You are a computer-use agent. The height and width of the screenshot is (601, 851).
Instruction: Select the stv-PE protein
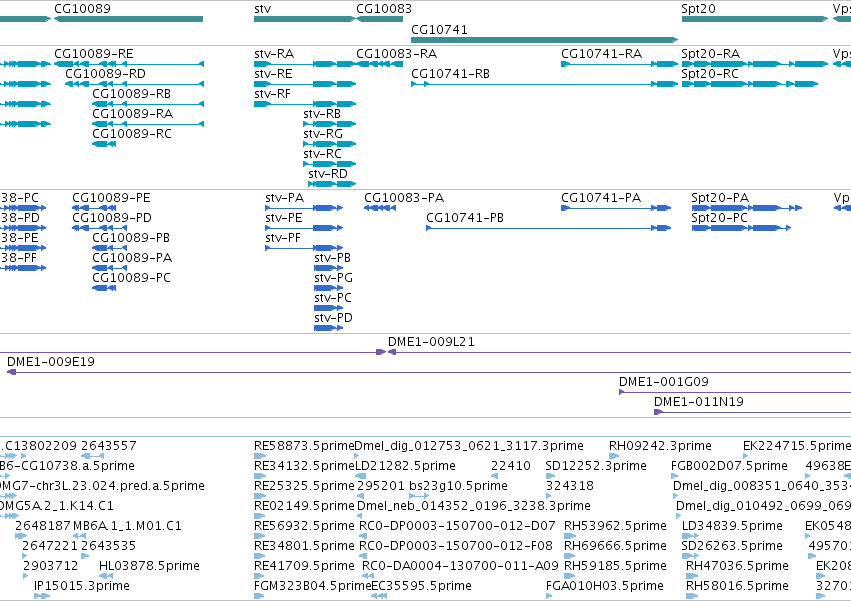pyautogui.click(x=304, y=228)
